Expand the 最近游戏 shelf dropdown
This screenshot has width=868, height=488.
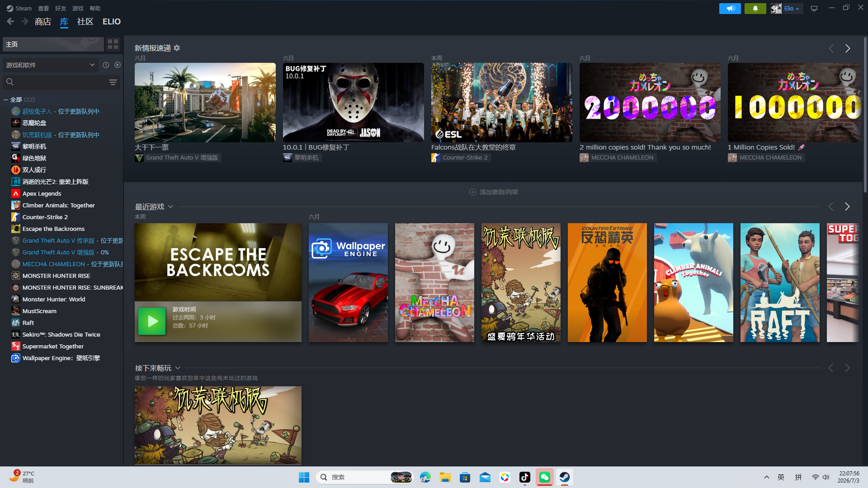point(170,206)
